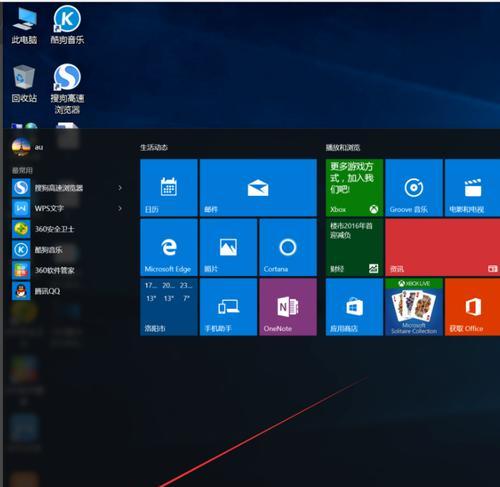Open the 获取 Office tile
Image resolution: width=500 pixels, height=487 pixels.
(473, 307)
